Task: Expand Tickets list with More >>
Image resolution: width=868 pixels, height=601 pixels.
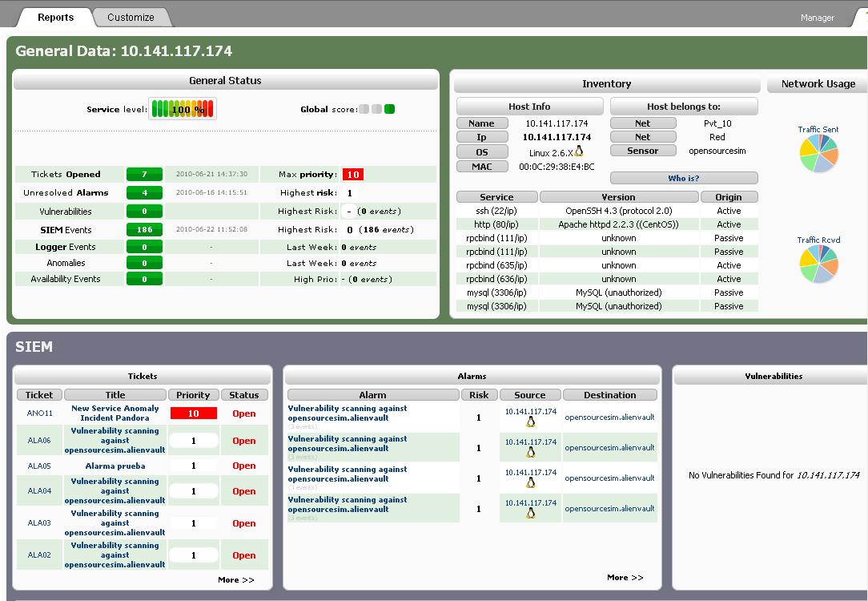Action: click(235, 579)
